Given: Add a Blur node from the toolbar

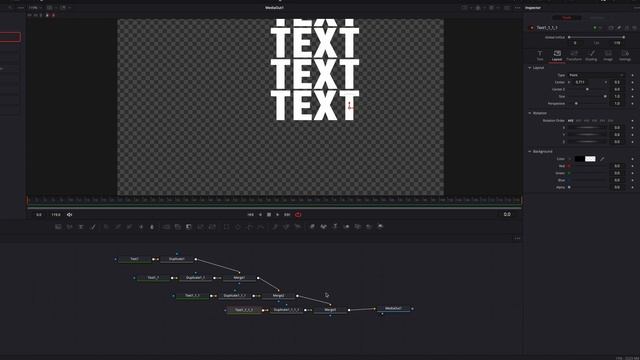Looking at the screenshot, I should click(152, 227).
